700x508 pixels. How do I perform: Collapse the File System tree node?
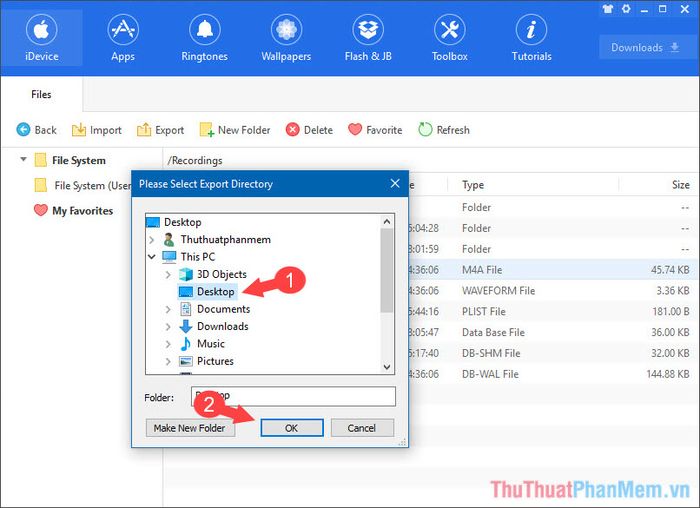pos(23,159)
